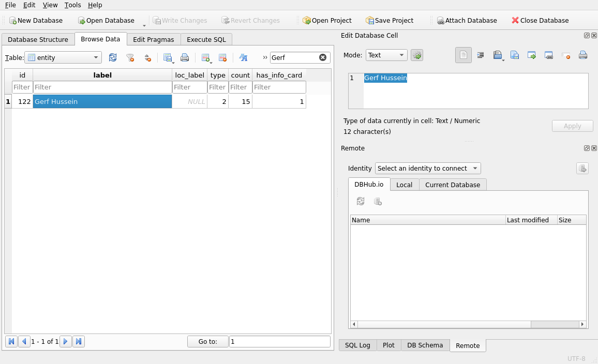The height and width of the screenshot is (364, 598).
Task: Toggle automatic editor mode switching
Action: (417, 55)
